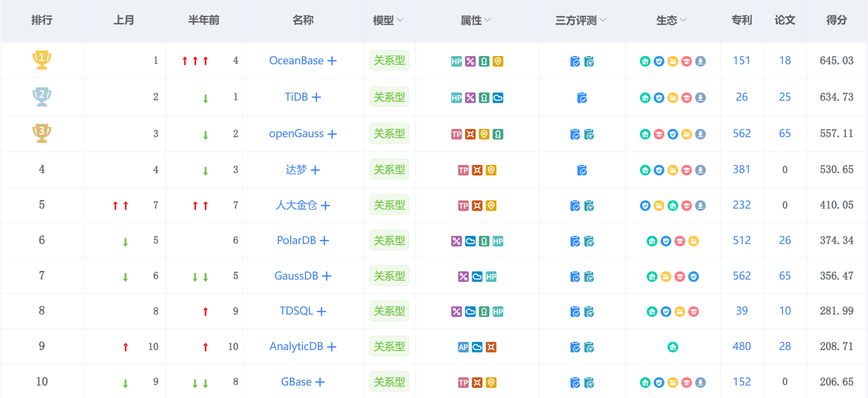
Task: Click first third-party evaluation icon in OceanBase row
Action: click(575, 61)
